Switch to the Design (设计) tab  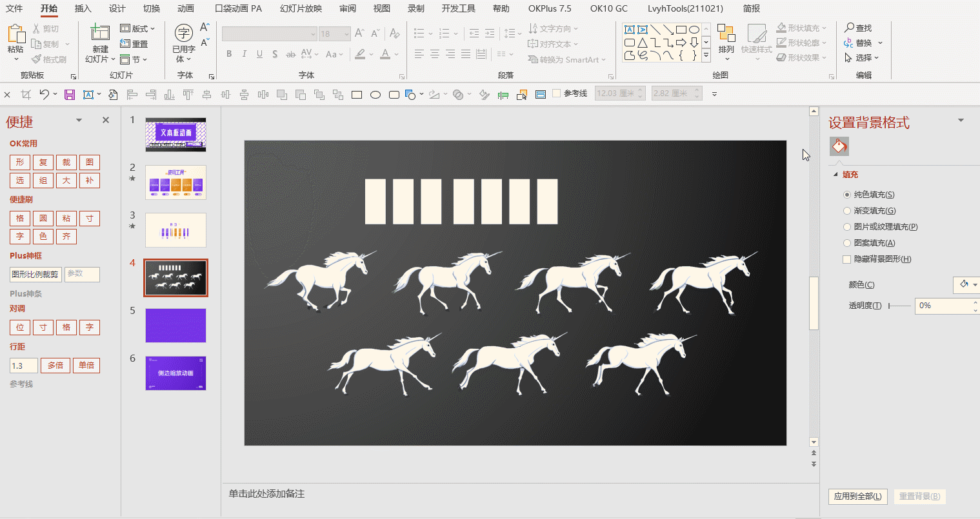pyautogui.click(x=117, y=8)
